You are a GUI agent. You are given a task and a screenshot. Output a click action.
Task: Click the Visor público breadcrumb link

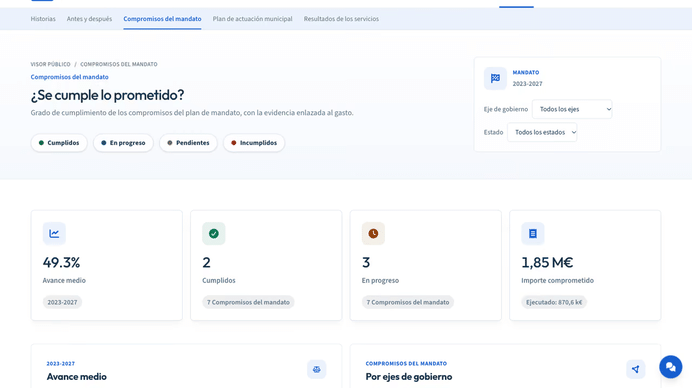pos(50,64)
